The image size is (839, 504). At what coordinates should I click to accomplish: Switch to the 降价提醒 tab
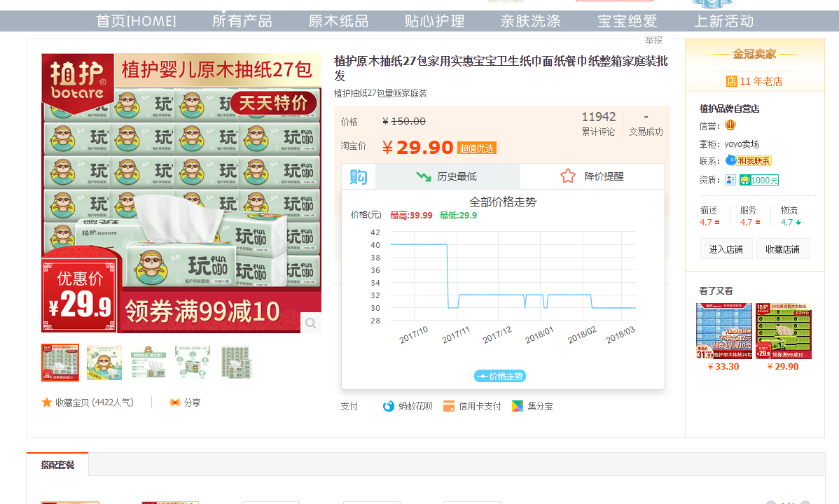click(x=592, y=176)
